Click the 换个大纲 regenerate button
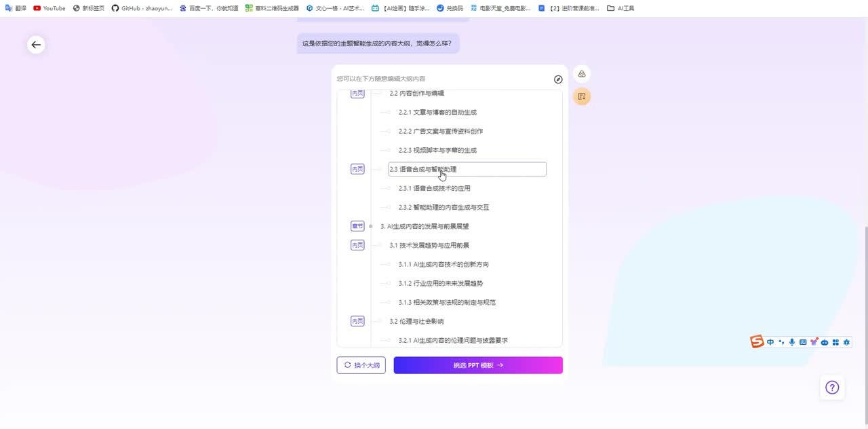 (361, 365)
